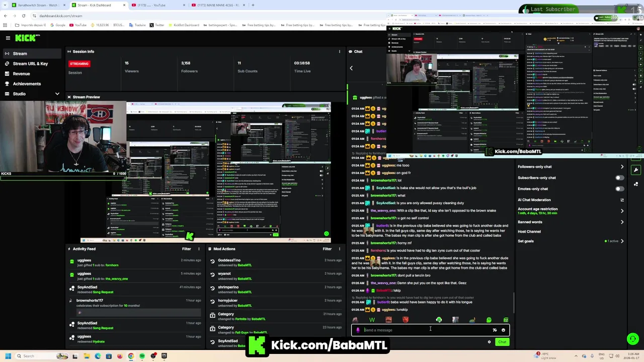This screenshot has height=362, width=644.
Task: Open Spotify from the taskbar
Action: [142, 356]
